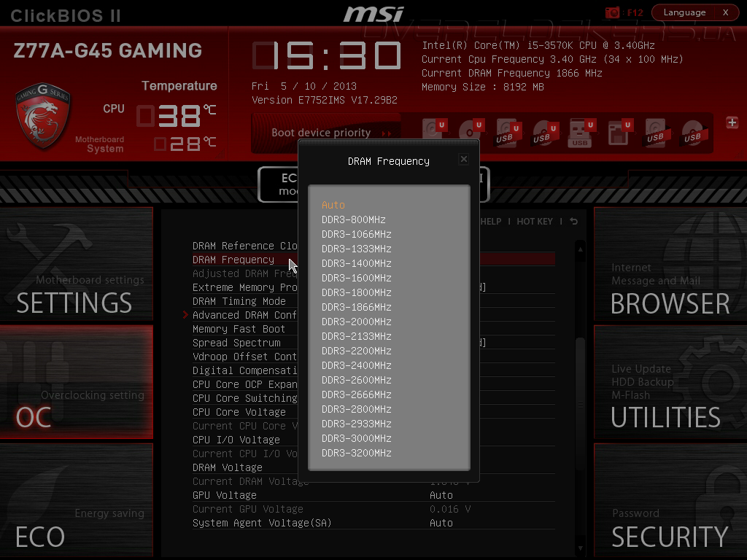Viewport: 747px width, 560px height.
Task: Select Auto in DRAM Frequency list
Action: [333, 205]
